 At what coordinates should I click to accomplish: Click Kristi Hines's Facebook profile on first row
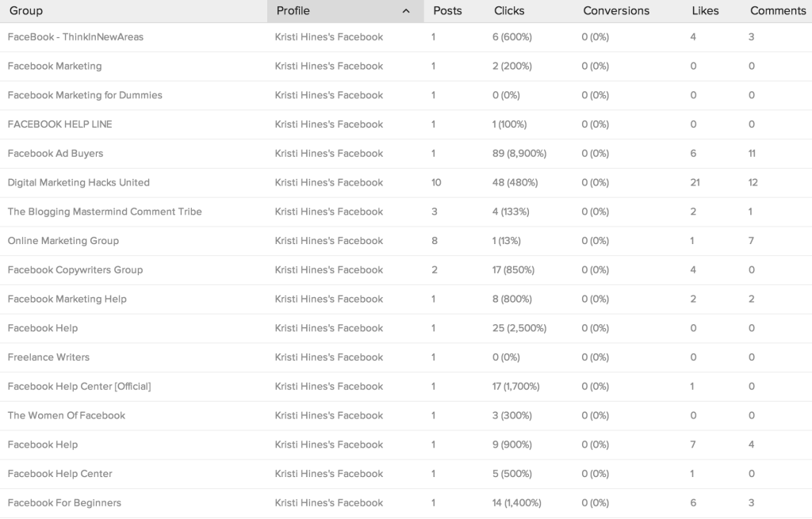[x=327, y=36]
